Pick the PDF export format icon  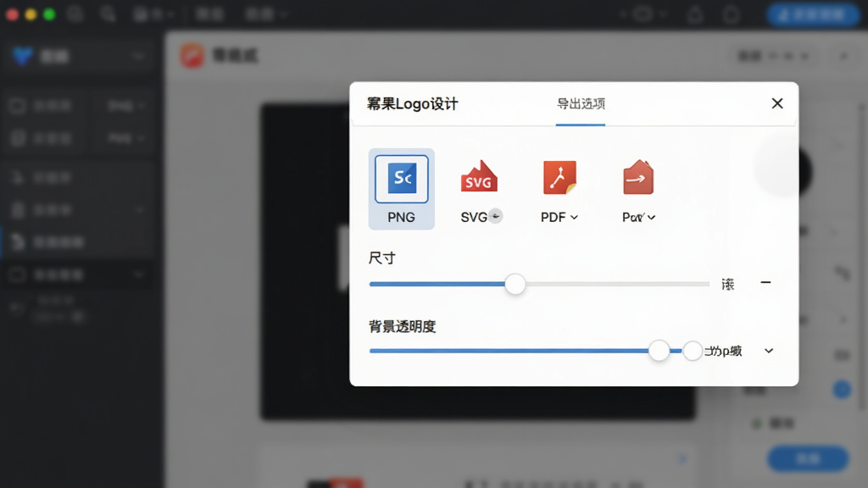(559, 178)
